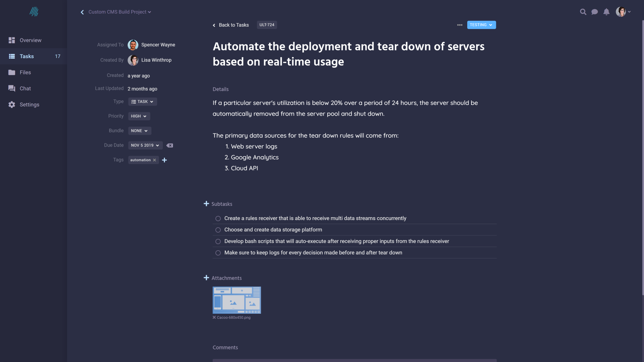
Task: Add an attachment with plus icon
Action: pos(206,278)
